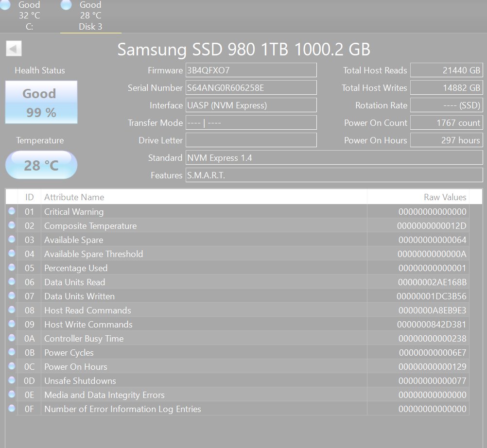Switch to the C: drive tab

pos(29,16)
